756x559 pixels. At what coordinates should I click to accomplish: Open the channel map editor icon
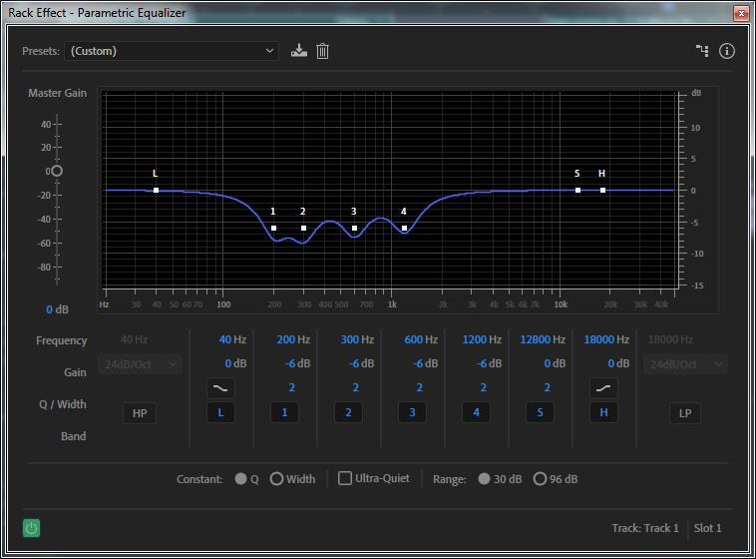coord(702,51)
